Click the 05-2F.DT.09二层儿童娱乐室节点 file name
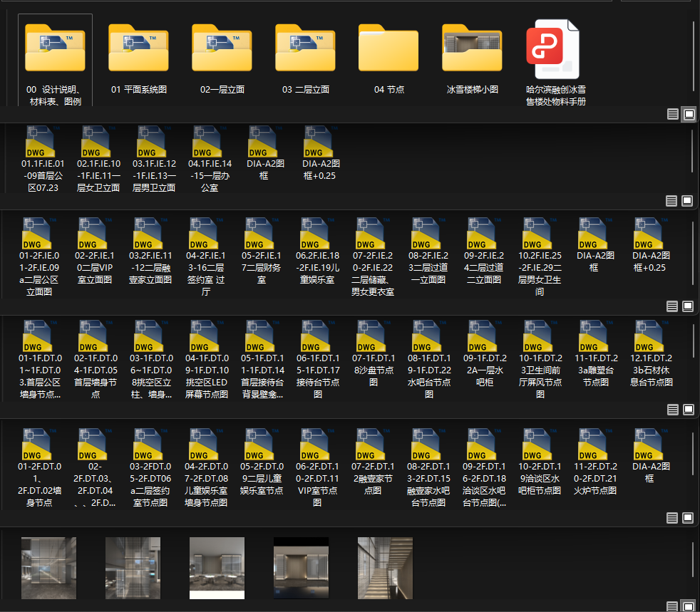The image size is (700, 612). point(262,479)
